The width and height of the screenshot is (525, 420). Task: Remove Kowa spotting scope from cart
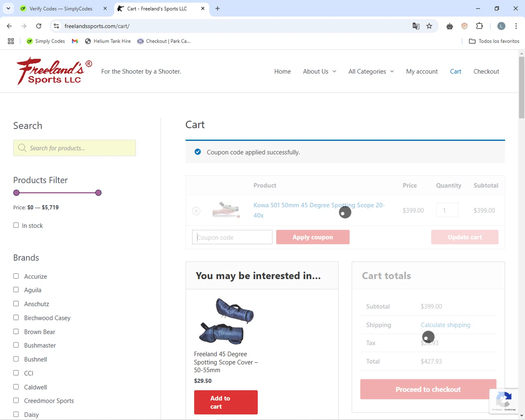tap(196, 211)
